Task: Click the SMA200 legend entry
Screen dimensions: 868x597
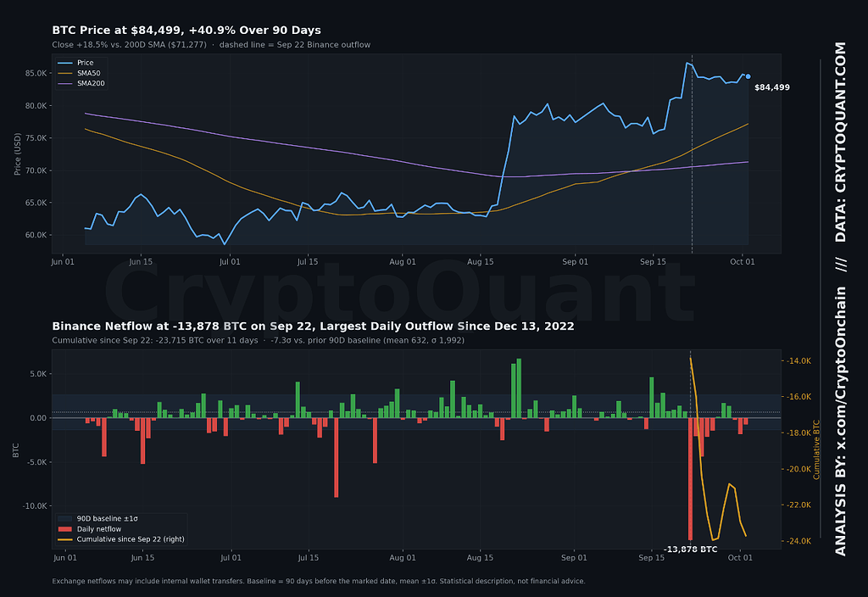Action: (81, 84)
